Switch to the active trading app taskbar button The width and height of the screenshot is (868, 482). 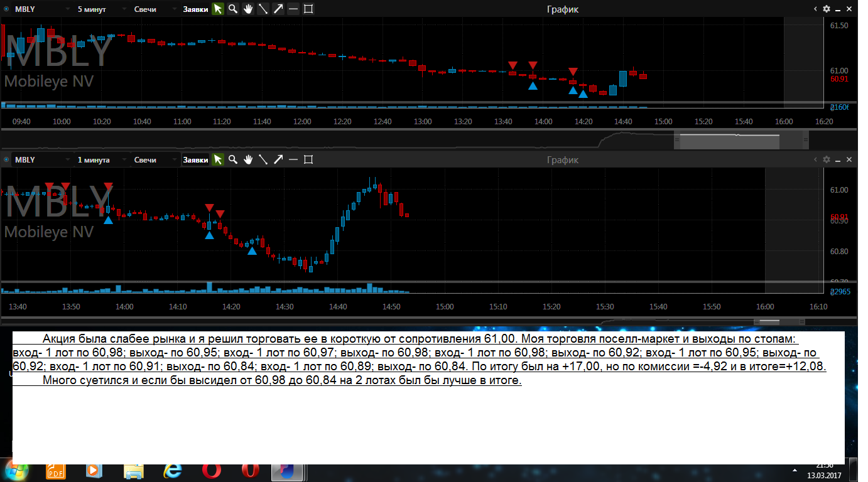point(288,471)
